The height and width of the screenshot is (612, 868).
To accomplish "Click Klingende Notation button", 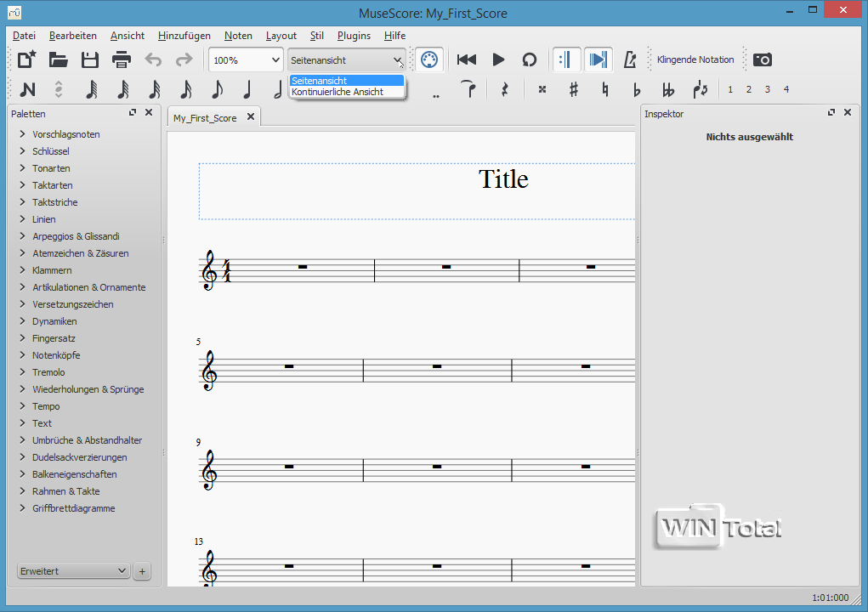I will point(695,59).
